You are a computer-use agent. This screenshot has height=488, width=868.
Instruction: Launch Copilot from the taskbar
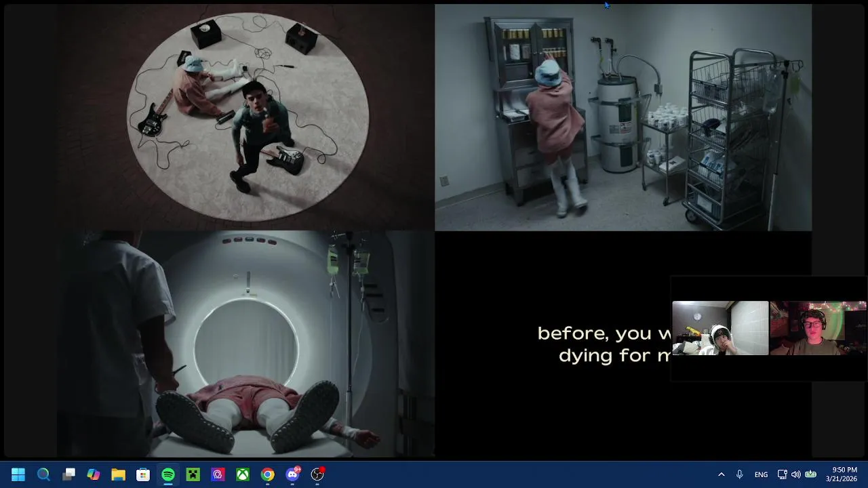pyautogui.click(x=94, y=474)
